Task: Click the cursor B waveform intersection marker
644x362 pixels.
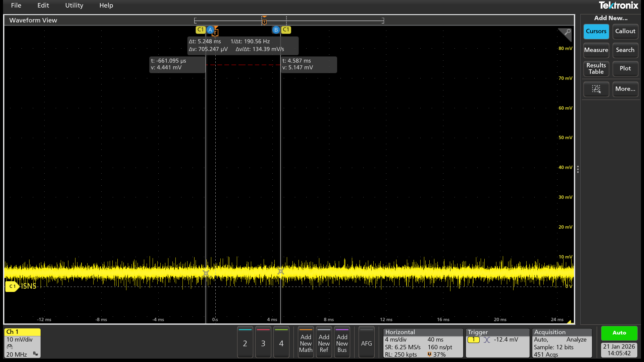Action: [281, 271]
